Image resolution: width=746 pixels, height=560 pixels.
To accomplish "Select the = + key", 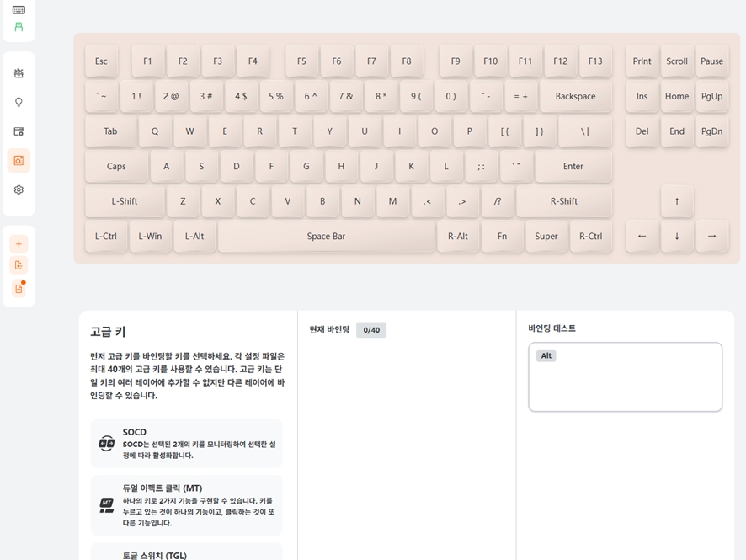I will [x=520, y=96].
